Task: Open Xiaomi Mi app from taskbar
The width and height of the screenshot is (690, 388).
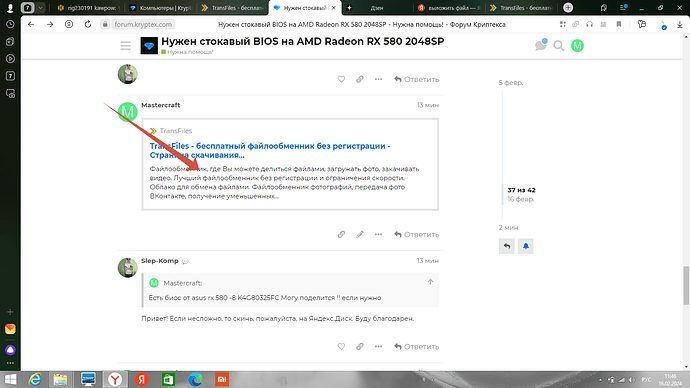Action: pos(222,379)
